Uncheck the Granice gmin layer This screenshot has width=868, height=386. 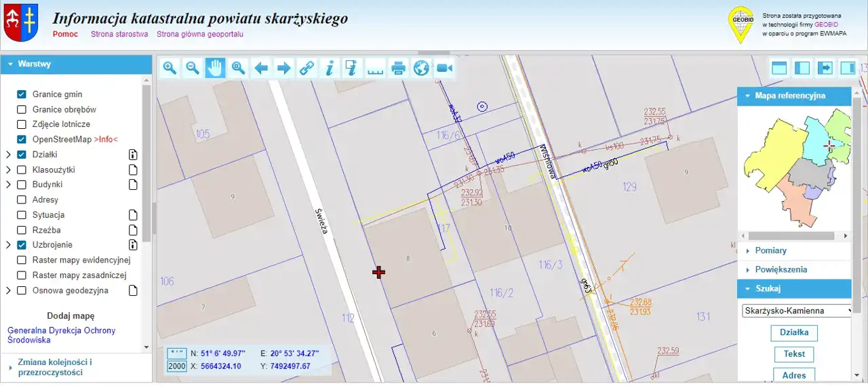(22, 94)
